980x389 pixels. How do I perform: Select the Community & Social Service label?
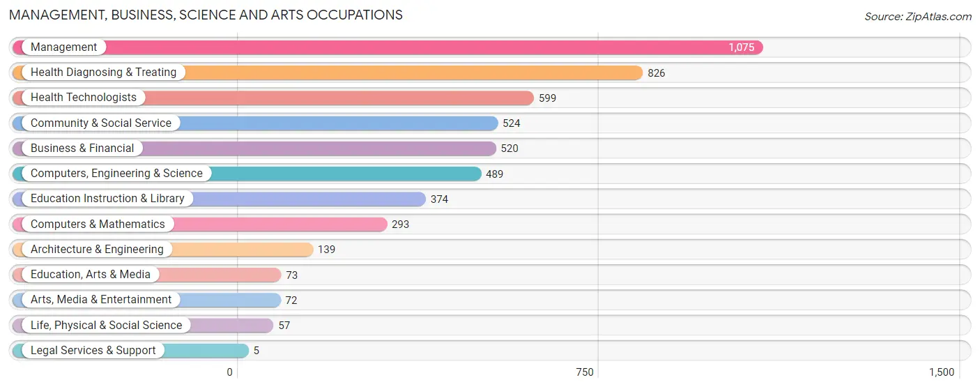tap(101, 123)
